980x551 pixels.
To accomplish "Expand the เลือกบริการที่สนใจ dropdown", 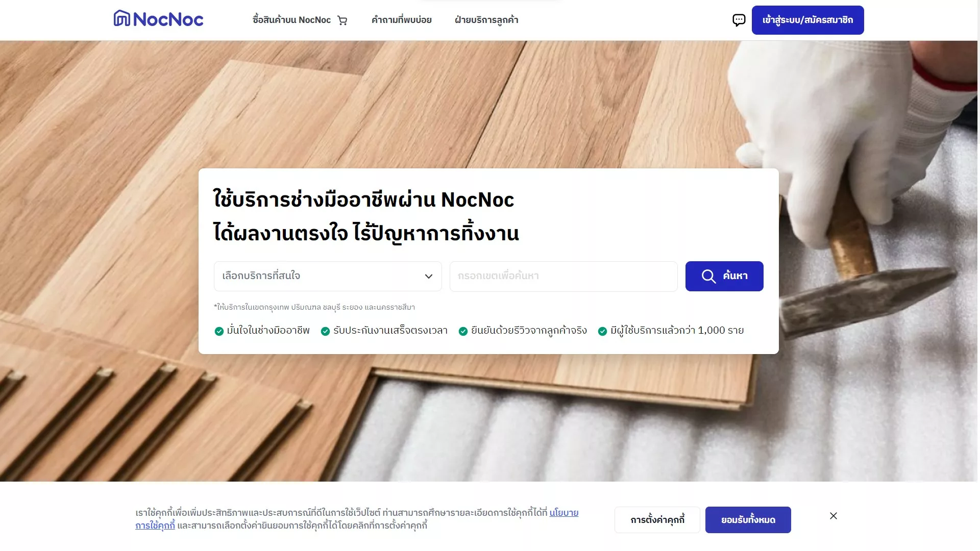I will [328, 276].
